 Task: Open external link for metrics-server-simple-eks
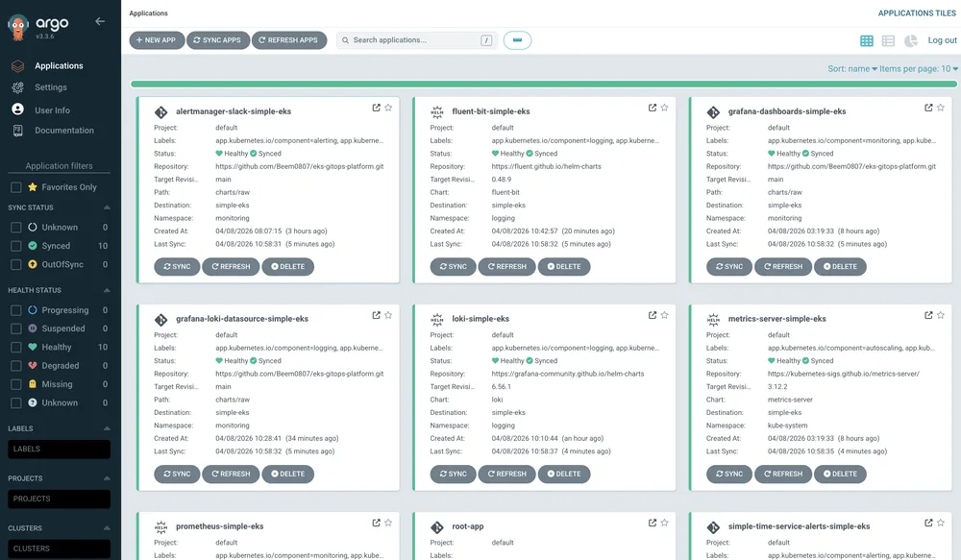[928, 315]
